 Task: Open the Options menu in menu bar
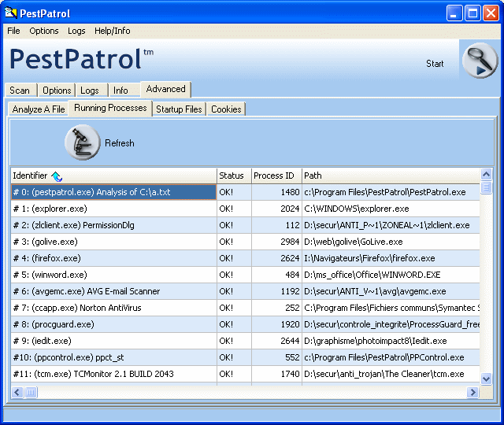point(44,31)
